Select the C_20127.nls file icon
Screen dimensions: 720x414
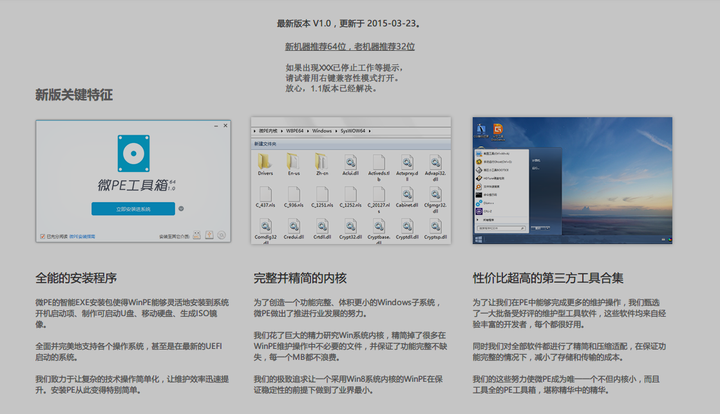[379, 194]
